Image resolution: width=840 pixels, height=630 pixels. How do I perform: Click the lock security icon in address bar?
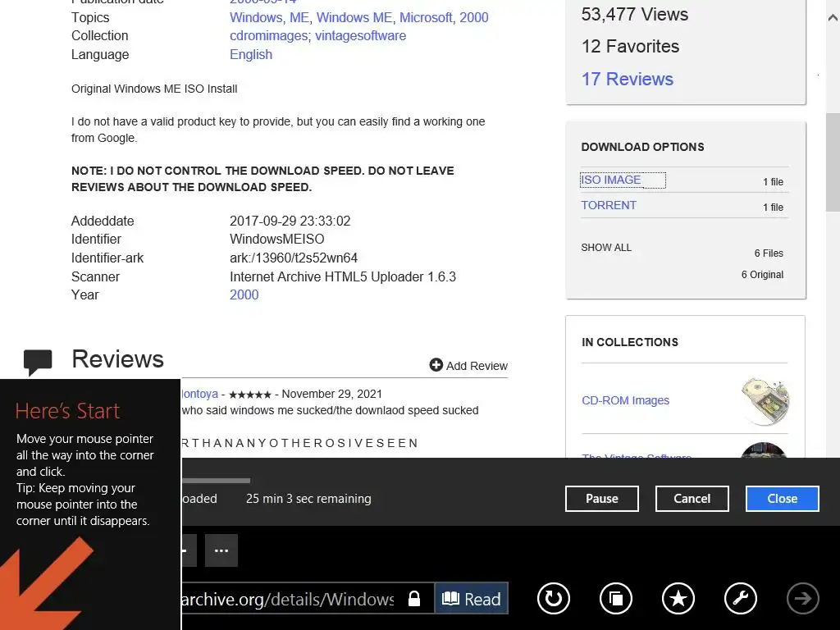pos(414,598)
